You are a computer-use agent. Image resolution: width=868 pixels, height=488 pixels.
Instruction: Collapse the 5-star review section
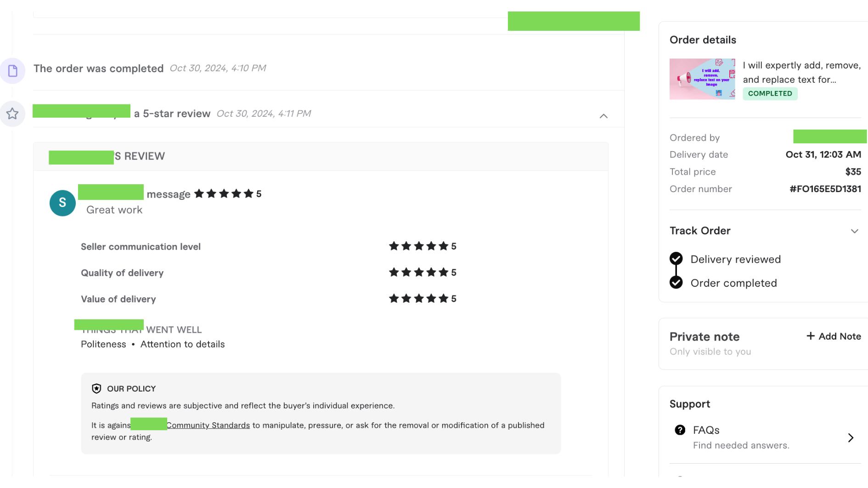(603, 116)
